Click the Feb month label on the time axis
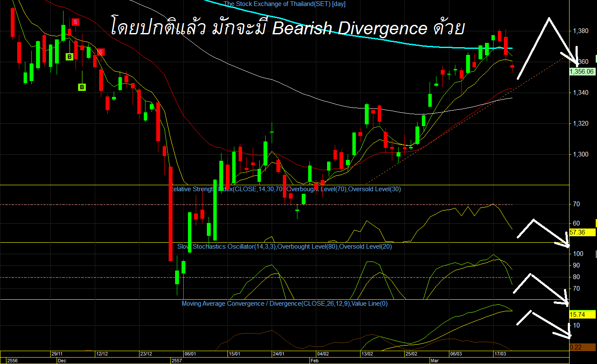Image resolution: width=597 pixels, height=364 pixels. [x=315, y=361]
